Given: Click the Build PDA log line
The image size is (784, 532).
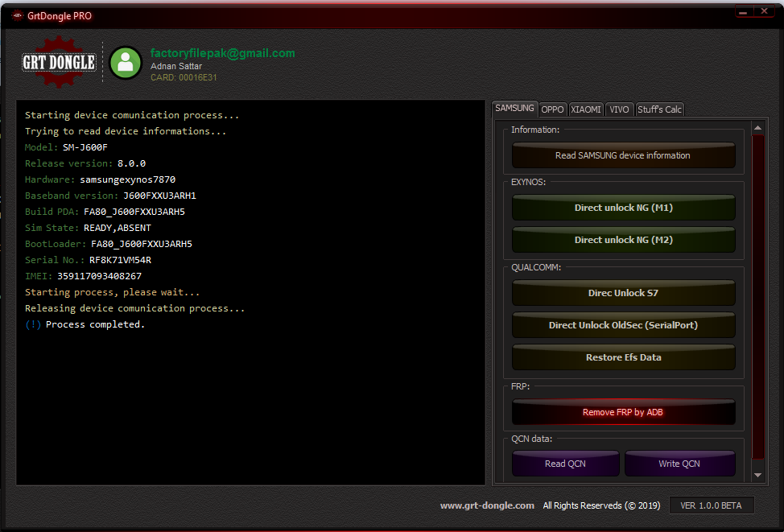Looking at the screenshot, I should pyautogui.click(x=105, y=212).
